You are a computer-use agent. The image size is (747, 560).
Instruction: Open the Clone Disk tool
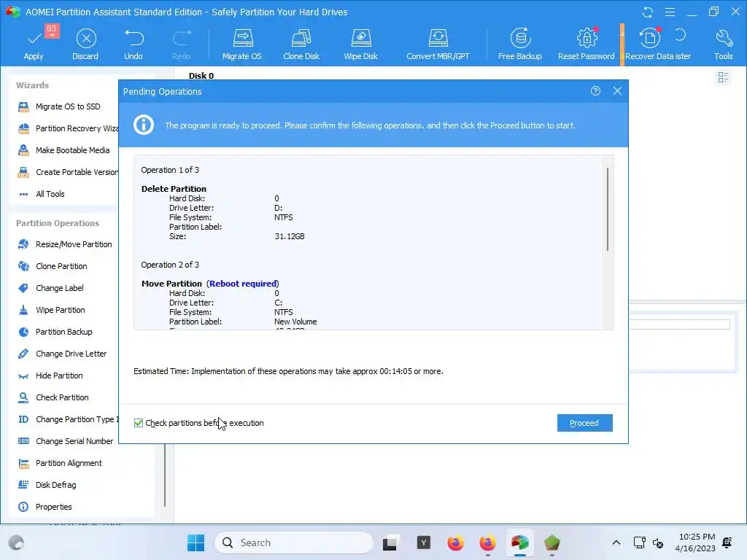[x=301, y=44]
